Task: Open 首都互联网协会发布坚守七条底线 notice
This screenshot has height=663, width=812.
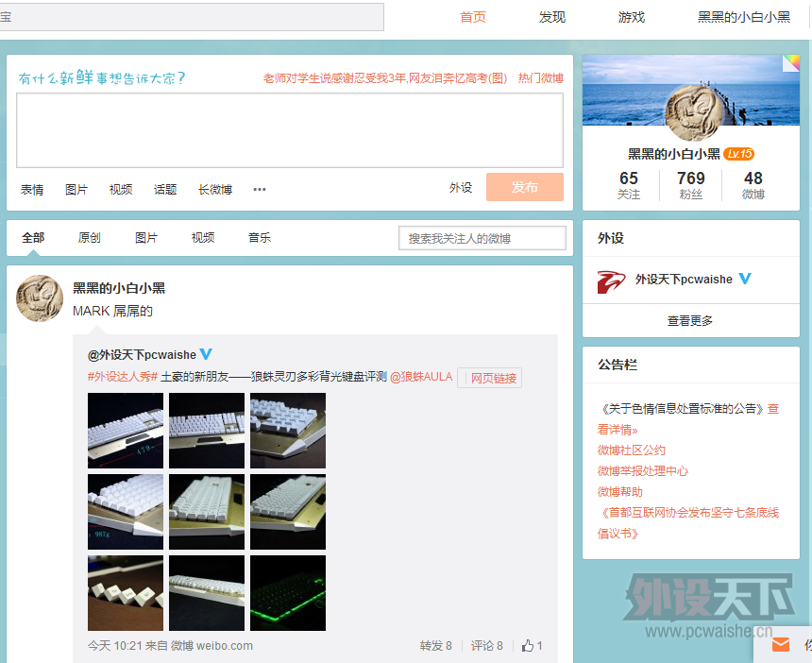Action: (688, 522)
